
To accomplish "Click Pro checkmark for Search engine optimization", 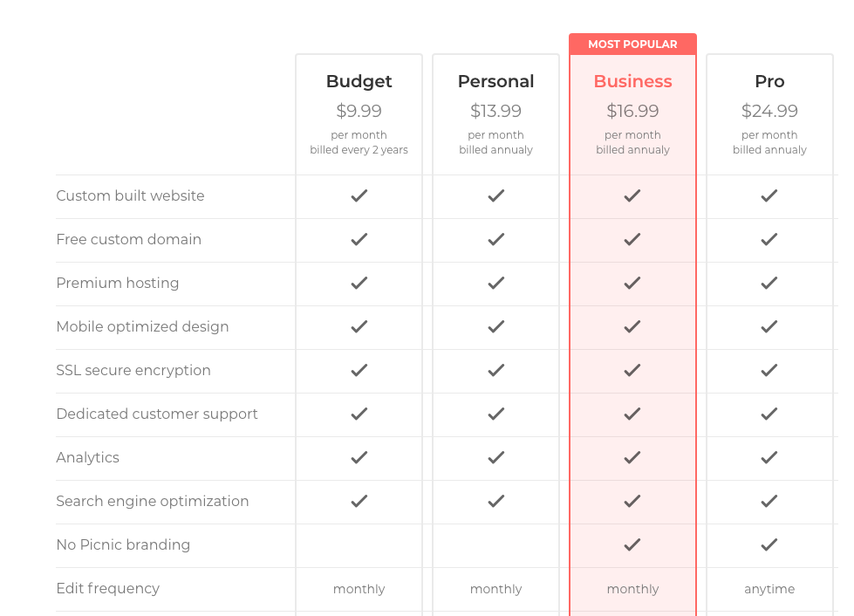I will point(769,502).
